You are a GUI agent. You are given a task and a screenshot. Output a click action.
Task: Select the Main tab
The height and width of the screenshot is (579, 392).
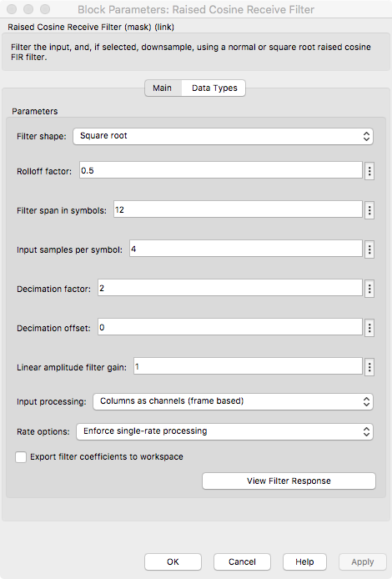coord(163,88)
